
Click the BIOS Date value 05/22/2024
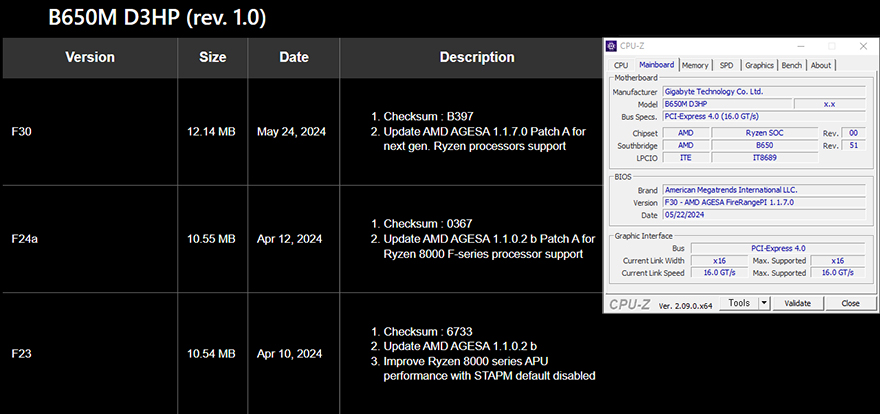(764, 215)
